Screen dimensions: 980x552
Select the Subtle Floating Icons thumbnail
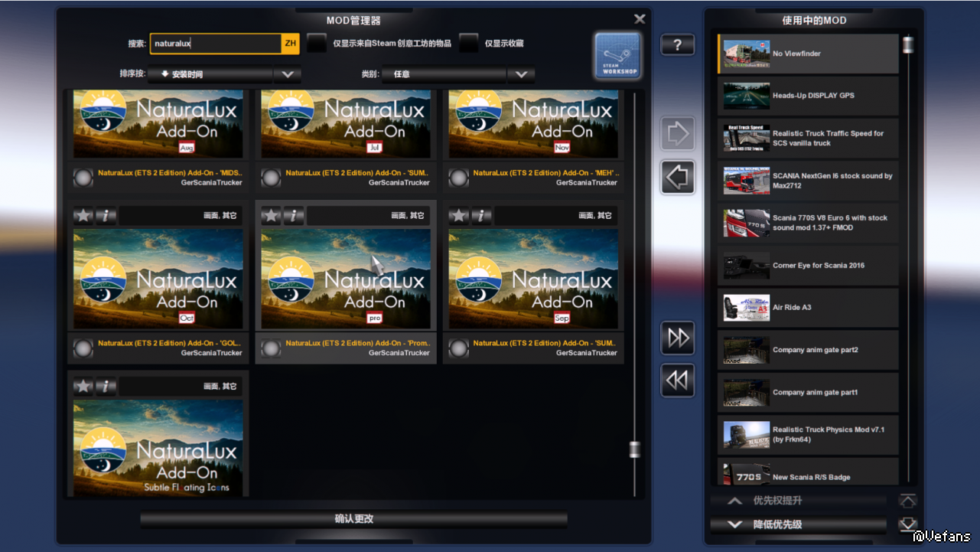158,448
